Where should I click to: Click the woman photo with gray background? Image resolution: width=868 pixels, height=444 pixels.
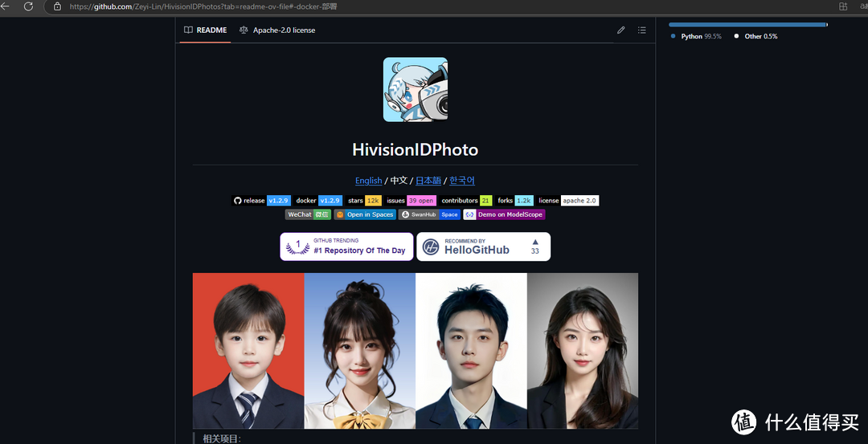(583, 351)
